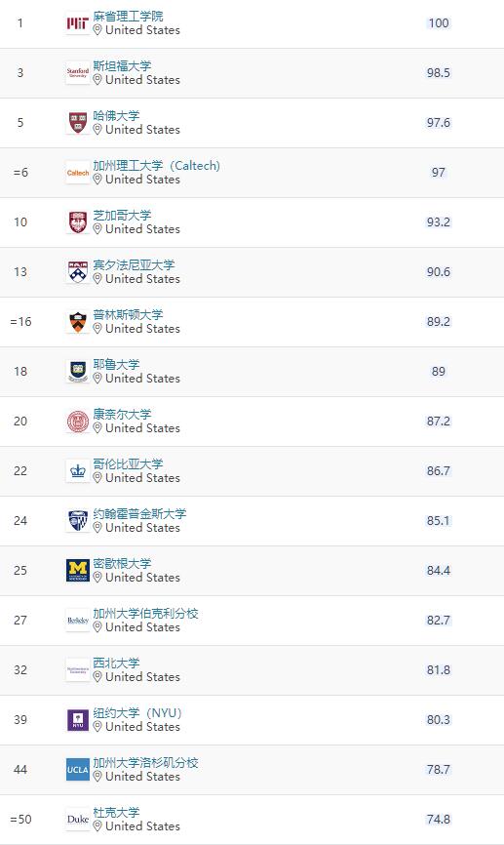
Task: Open the Cornell red seal logo
Action: coord(78,421)
